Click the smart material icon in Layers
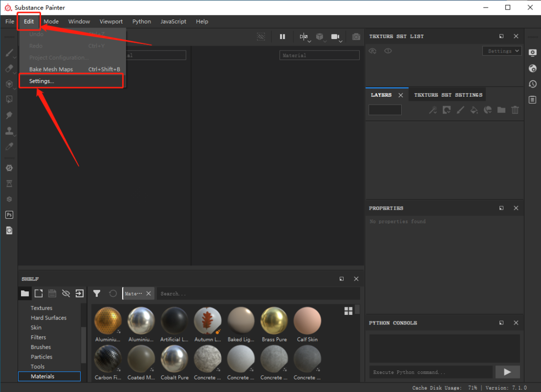This screenshot has height=392, width=541. coord(487,110)
